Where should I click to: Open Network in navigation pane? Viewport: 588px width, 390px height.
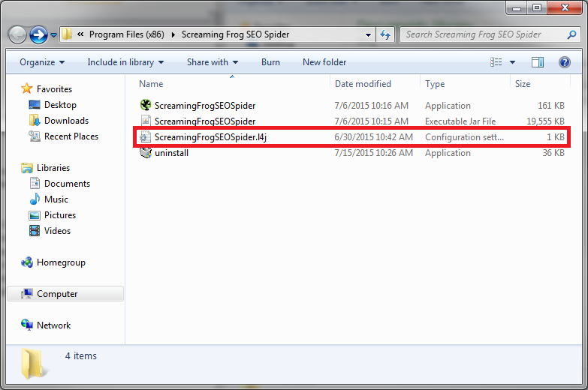click(x=53, y=325)
